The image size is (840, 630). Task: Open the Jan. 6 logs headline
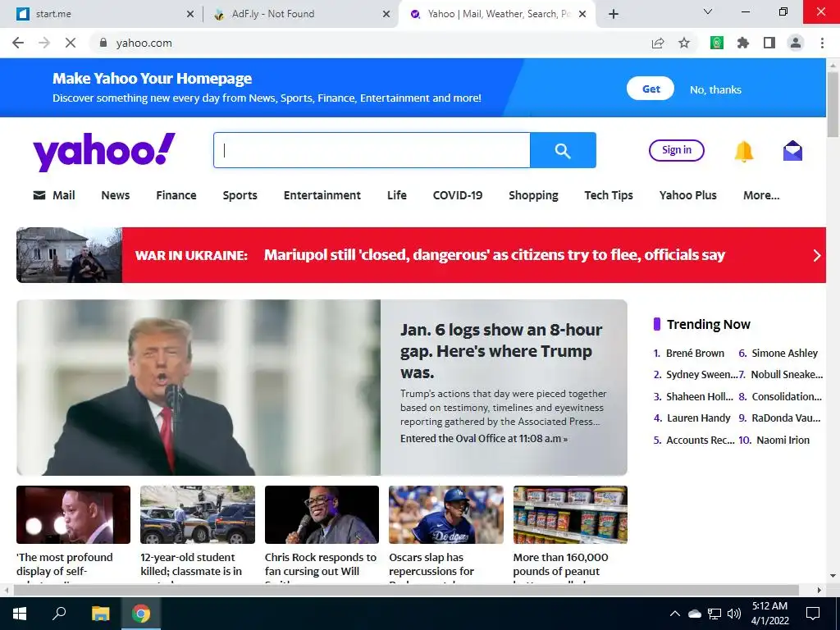click(x=501, y=351)
